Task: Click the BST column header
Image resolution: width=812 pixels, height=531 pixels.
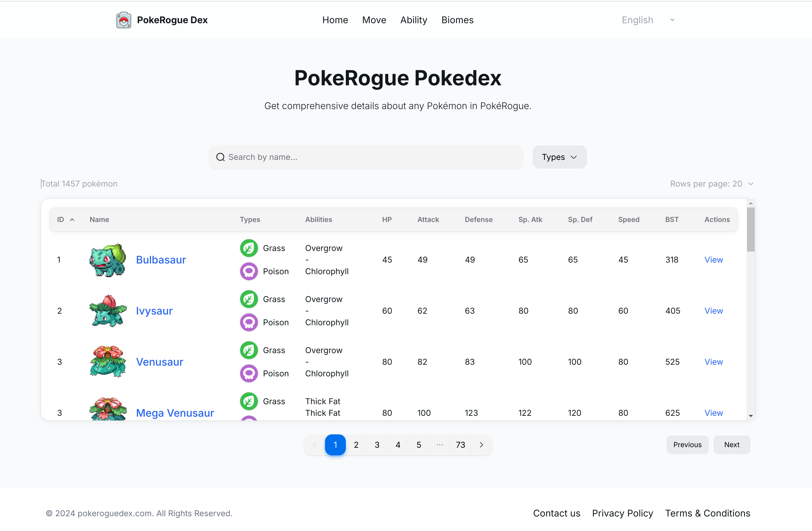Action: coord(672,220)
